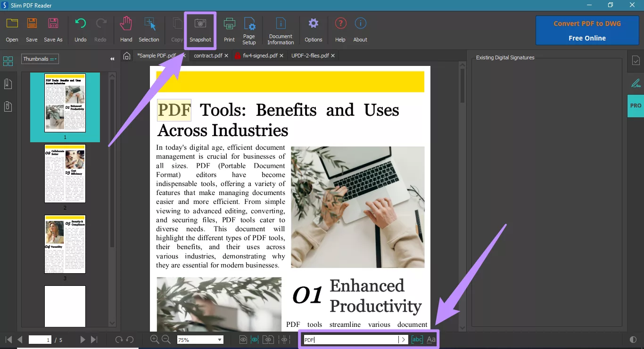Switch to the contract.pdf tab
The height and width of the screenshot is (349, 644).
[x=208, y=55]
